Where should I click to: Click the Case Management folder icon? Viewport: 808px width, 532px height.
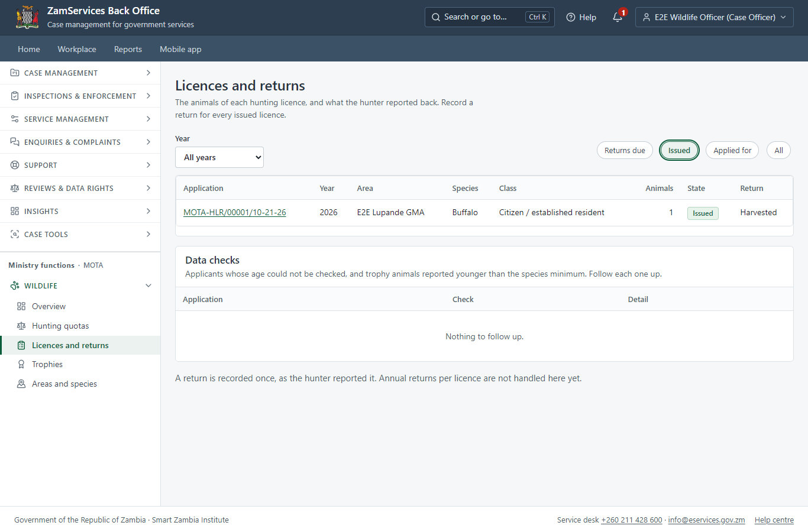tap(15, 73)
